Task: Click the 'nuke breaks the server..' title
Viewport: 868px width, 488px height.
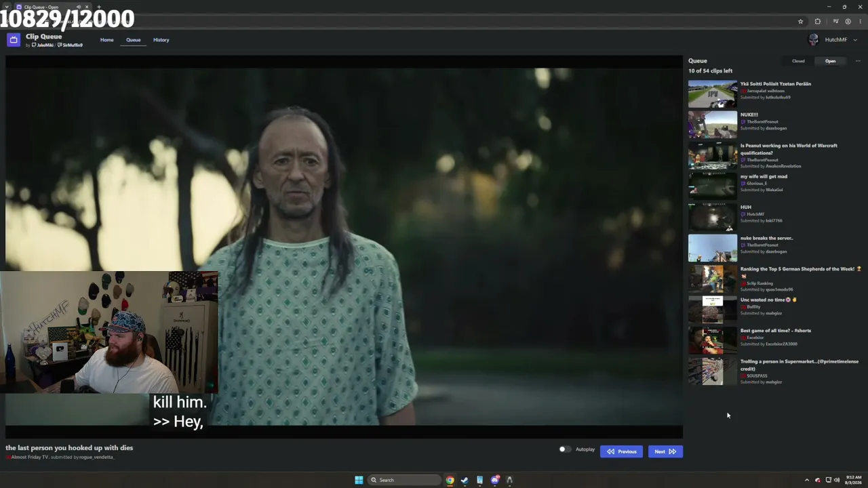Action: 767,238
